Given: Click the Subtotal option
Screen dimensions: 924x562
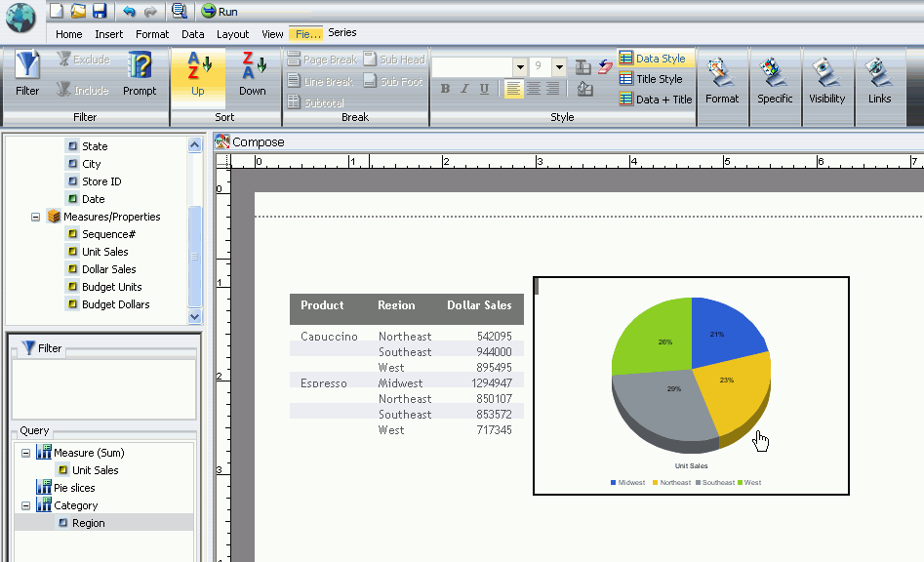Looking at the screenshot, I should click(x=316, y=102).
